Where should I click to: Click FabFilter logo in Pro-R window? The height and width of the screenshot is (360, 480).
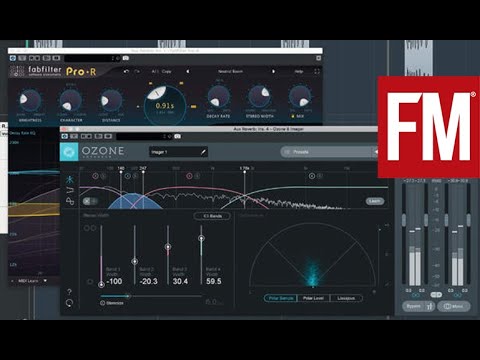36,71
